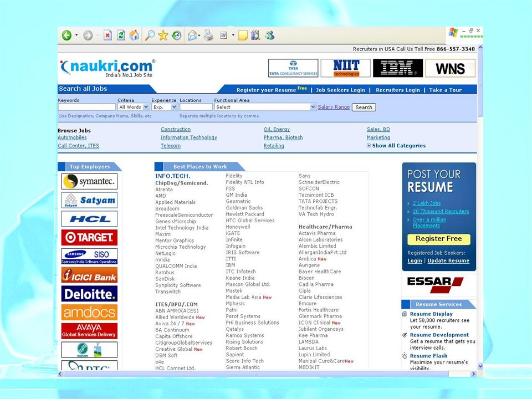Click the yellow note Discuss icon
This screenshot has height=399, width=532.
pos(243,35)
